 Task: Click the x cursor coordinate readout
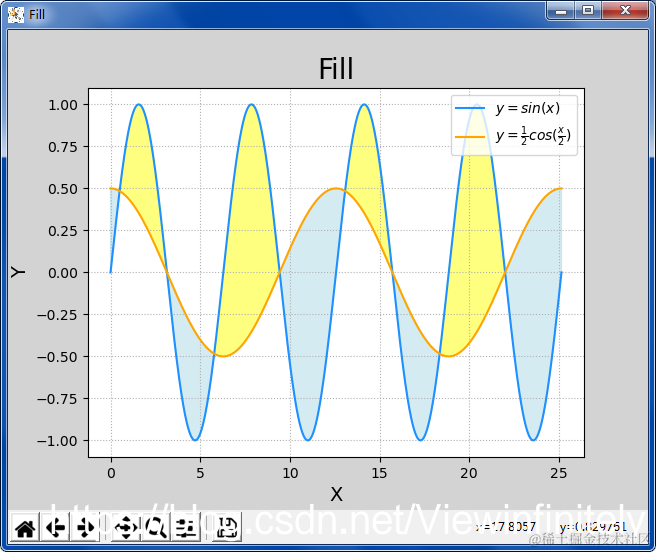(505, 527)
